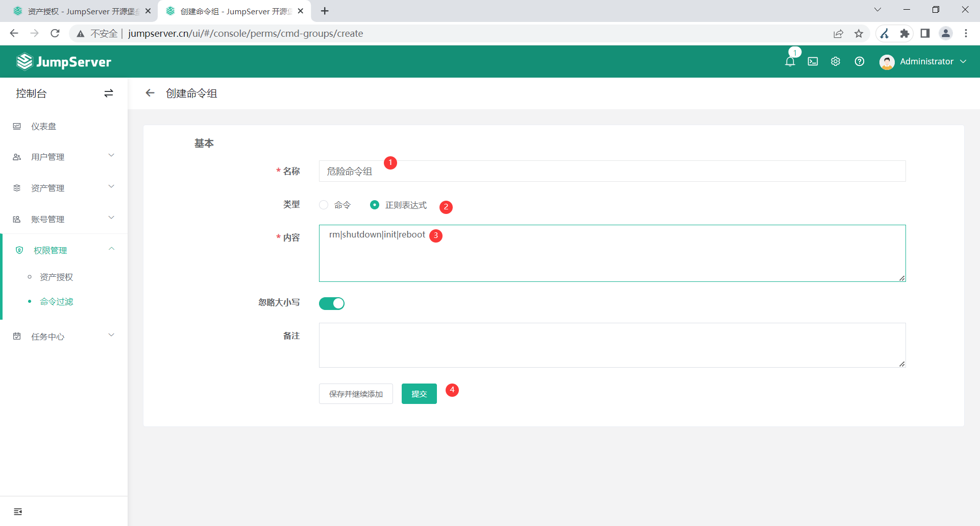Click the 仪表盘 dashboard icon

pos(17,126)
